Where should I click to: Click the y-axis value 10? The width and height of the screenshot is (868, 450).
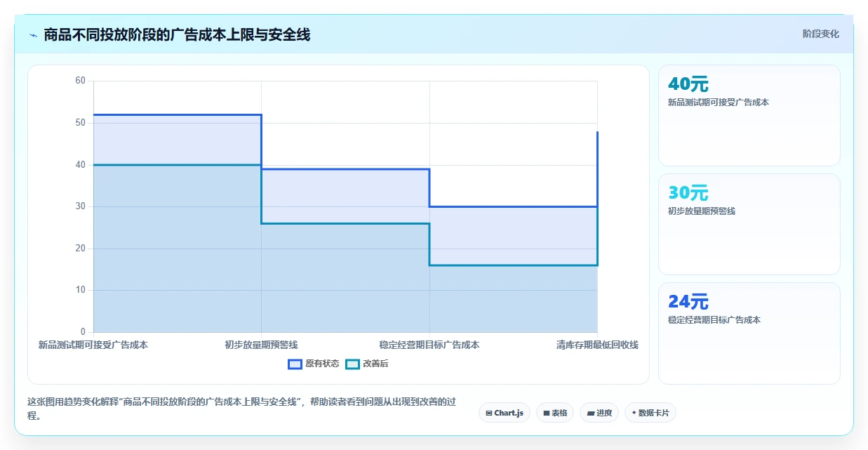coord(80,290)
